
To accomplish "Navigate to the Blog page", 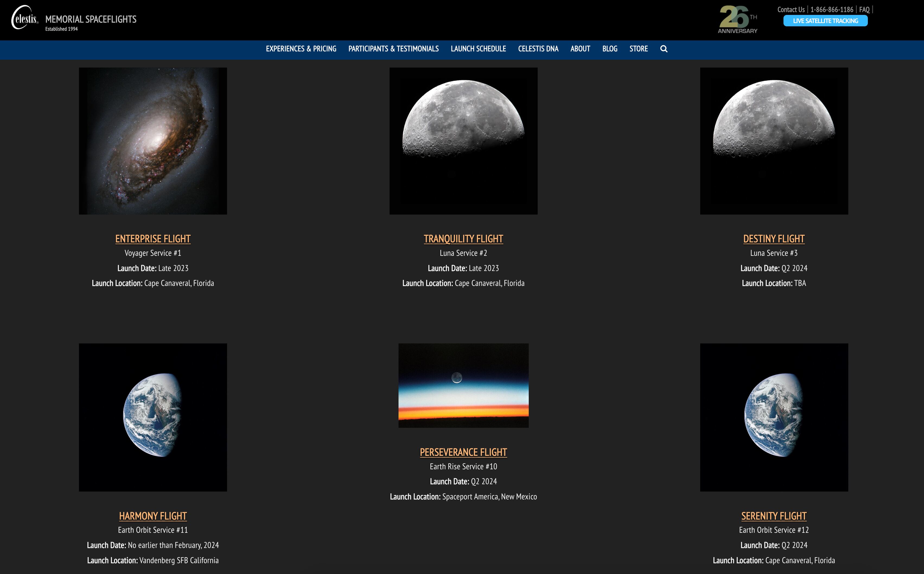I will tap(610, 49).
